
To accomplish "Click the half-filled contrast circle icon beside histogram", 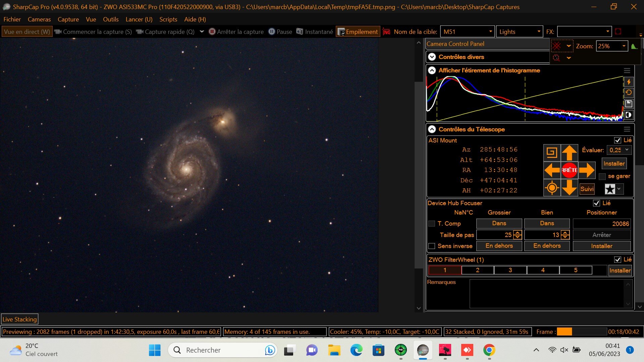I will [x=629, y=115].
